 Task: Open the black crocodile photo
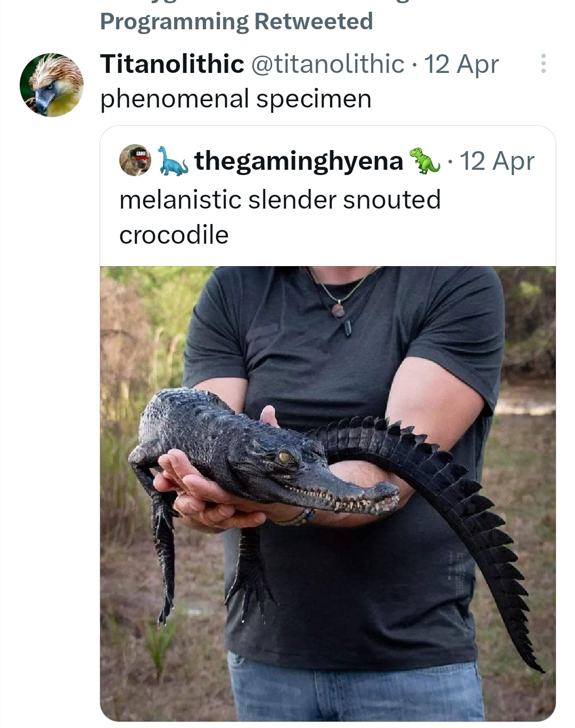click(328, 494)
